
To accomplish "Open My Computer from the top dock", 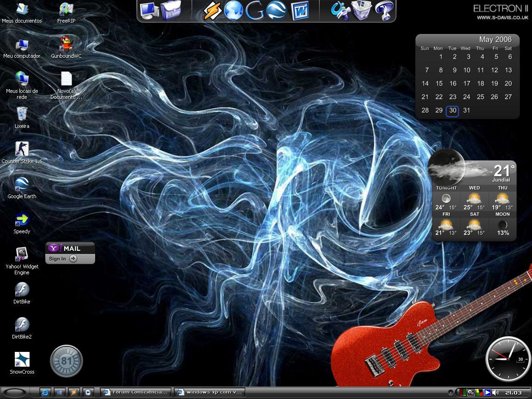I will click(149, 11).
